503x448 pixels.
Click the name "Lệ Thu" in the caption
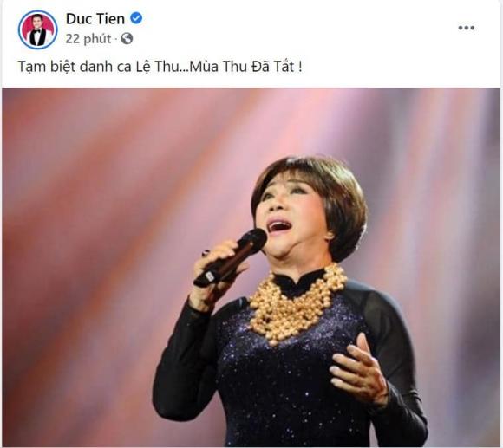[x=154, y=67]
